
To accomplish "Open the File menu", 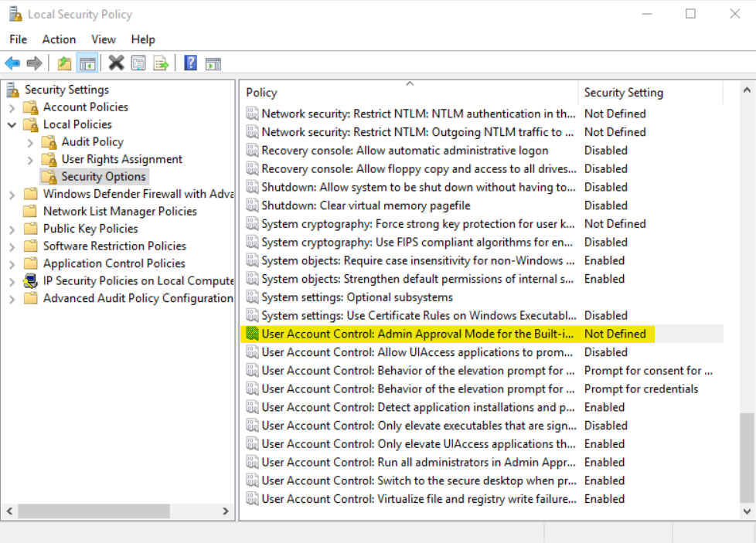I will click(x=19, y=39).
